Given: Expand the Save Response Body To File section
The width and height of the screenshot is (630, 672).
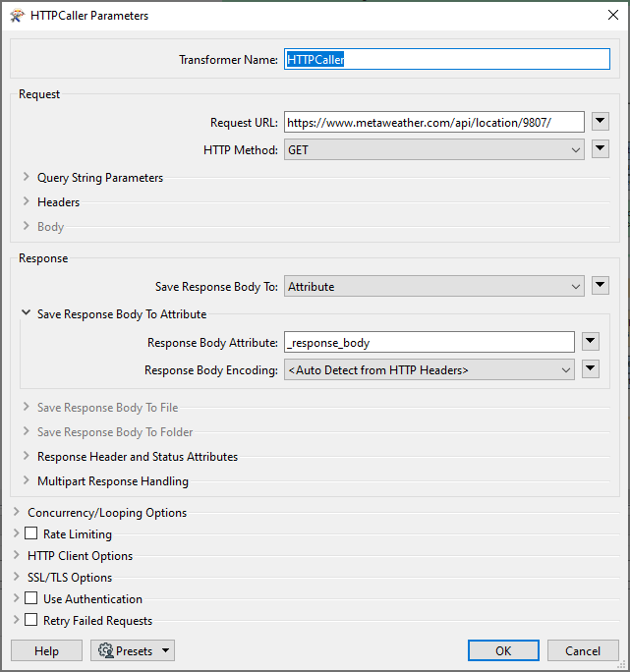Looking at the screenshot, I should 27,407.
